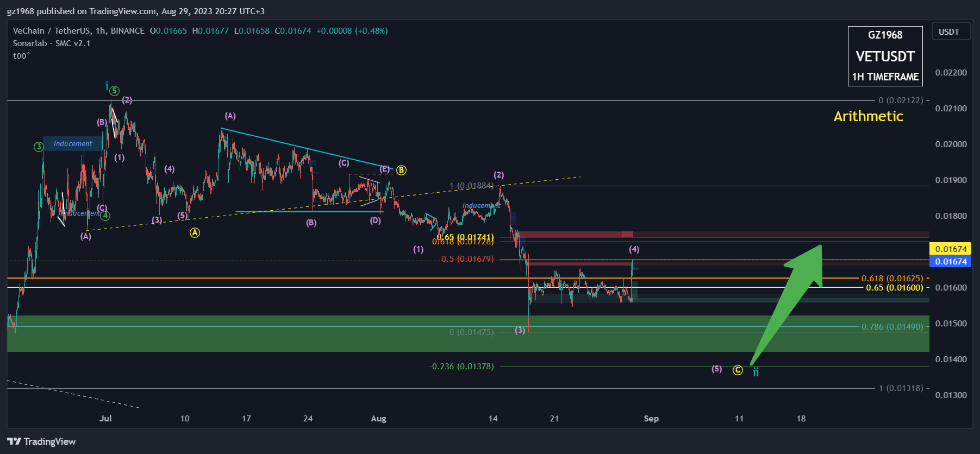The image size is (980, 454).
Task: Select the 0.01674 yellow price label
Action: click(951, 249)
